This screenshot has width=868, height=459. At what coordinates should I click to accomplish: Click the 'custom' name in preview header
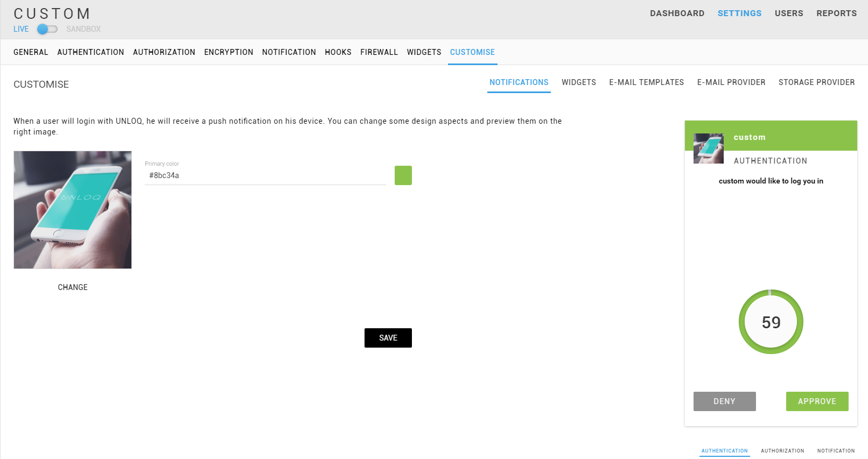click(x=750, y=137)
